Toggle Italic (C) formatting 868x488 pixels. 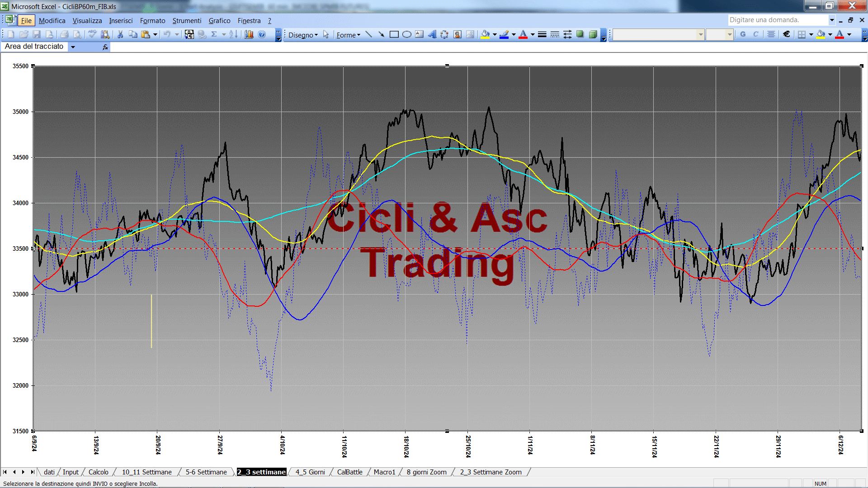click(755, 34)
